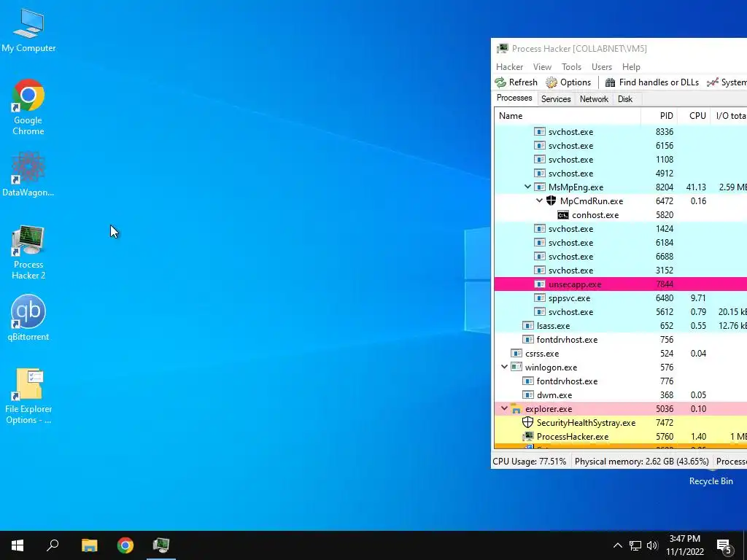Switch to Process Hacker on the taskbar
Viewport: 747px width, 560px height.
point(161,545)
